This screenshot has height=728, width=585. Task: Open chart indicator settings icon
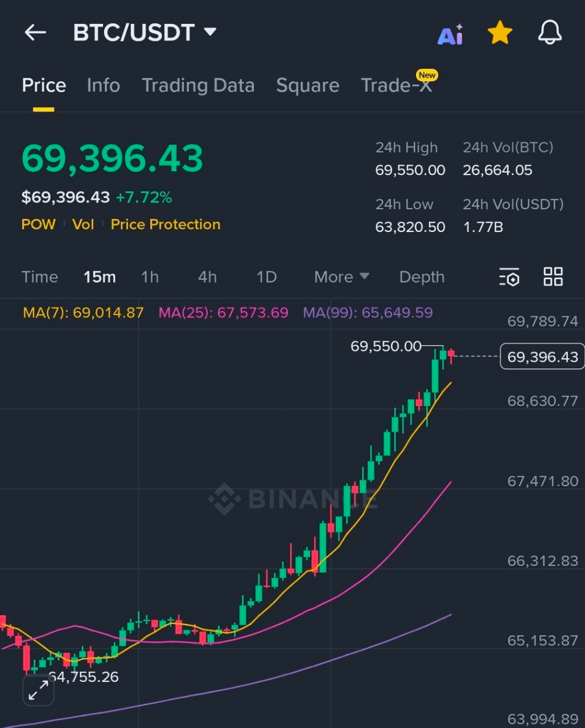coord(509,277)
